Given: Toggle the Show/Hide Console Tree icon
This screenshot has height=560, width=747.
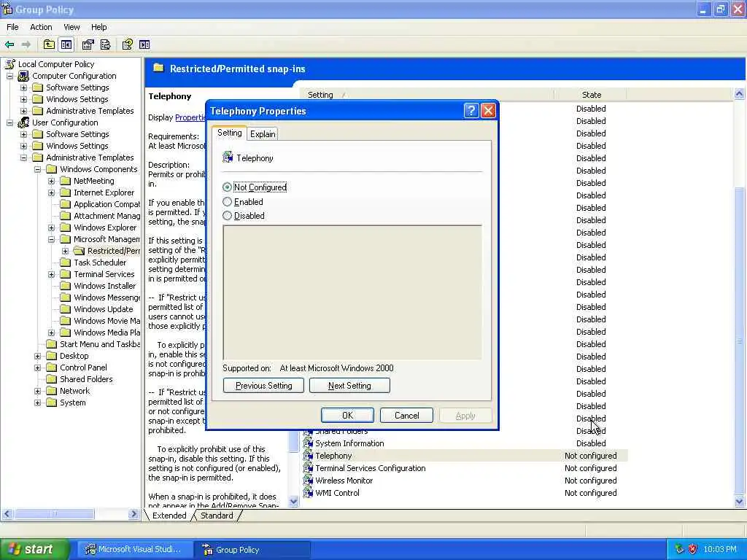Looking at the screenshot, I should click(x=66, y=44).
